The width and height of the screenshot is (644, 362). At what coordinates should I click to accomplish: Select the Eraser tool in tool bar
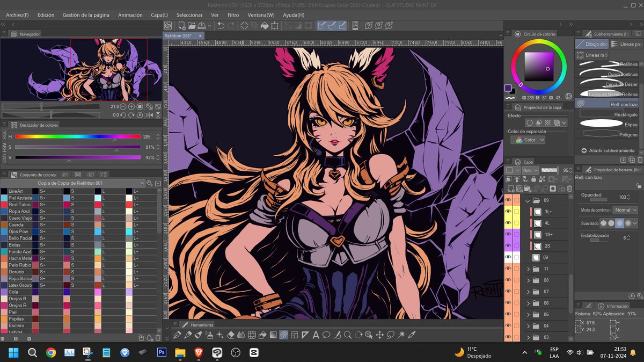[x=231, y=335]
